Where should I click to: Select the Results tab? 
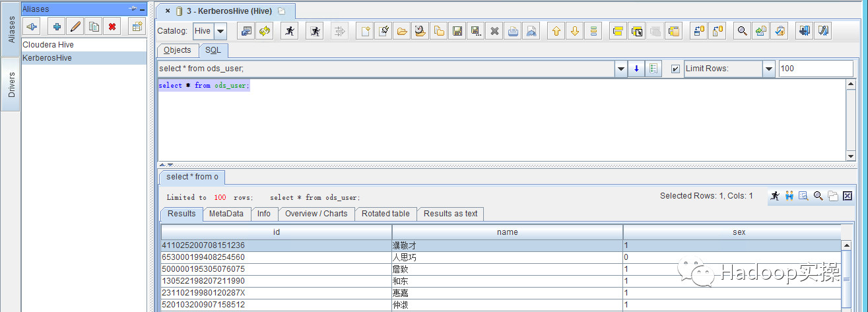182,214
